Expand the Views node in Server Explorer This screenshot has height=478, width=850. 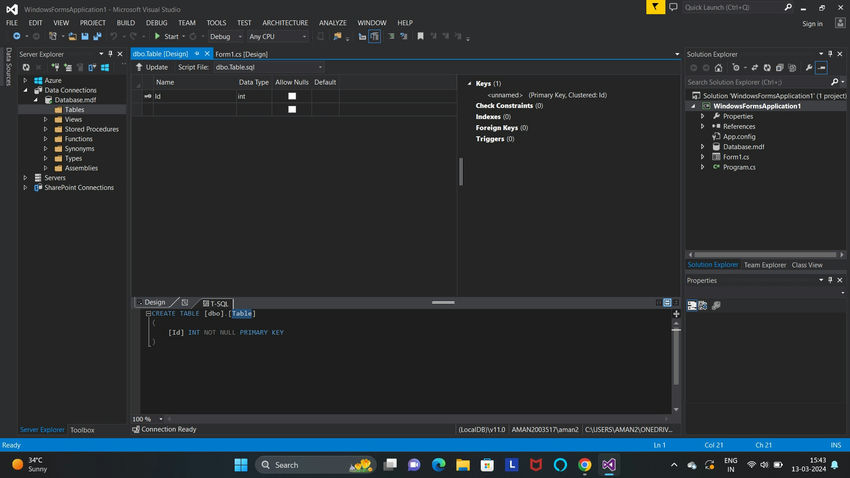45,119
